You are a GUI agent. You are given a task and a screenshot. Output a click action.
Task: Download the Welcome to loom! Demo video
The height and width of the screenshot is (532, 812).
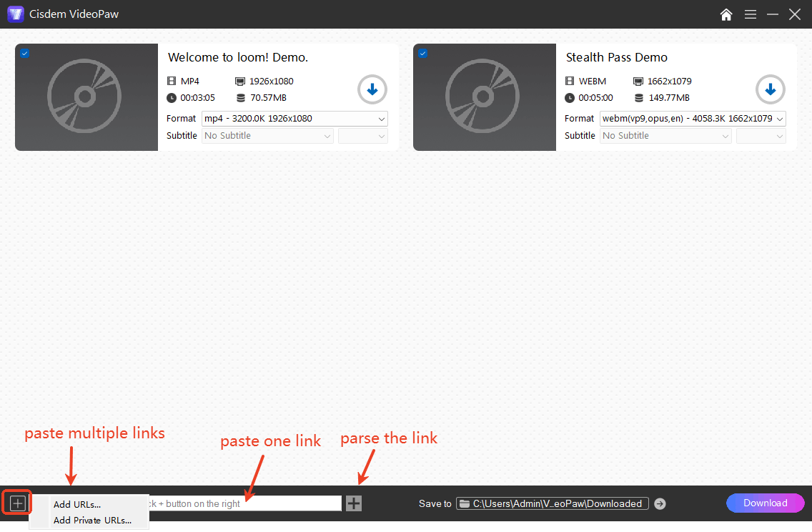pos(372,89)
